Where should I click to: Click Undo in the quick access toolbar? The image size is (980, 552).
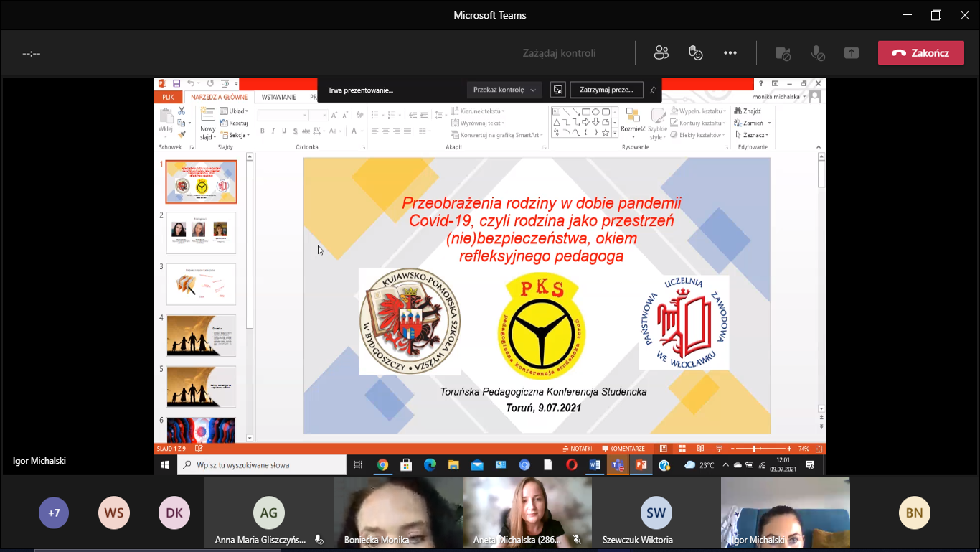(190, 83)
